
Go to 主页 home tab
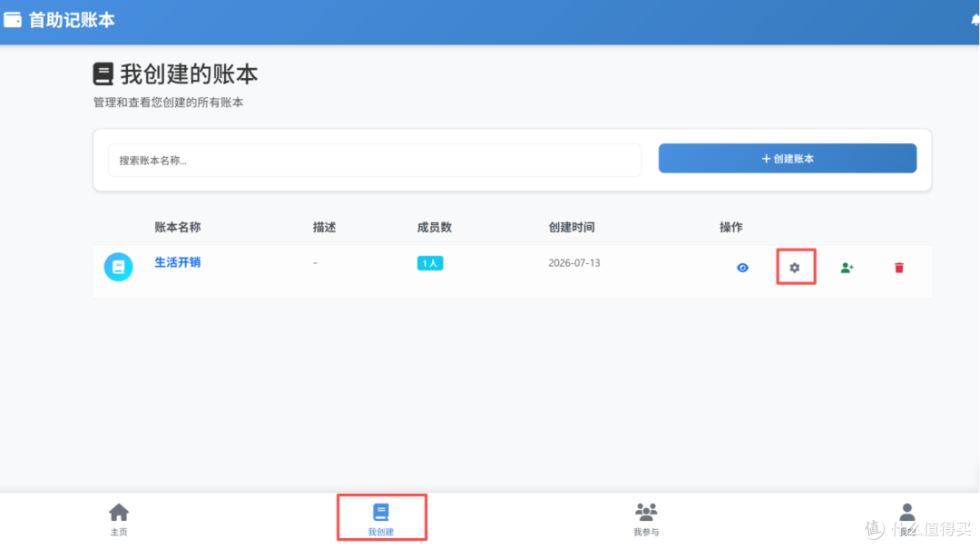(119, 520)
